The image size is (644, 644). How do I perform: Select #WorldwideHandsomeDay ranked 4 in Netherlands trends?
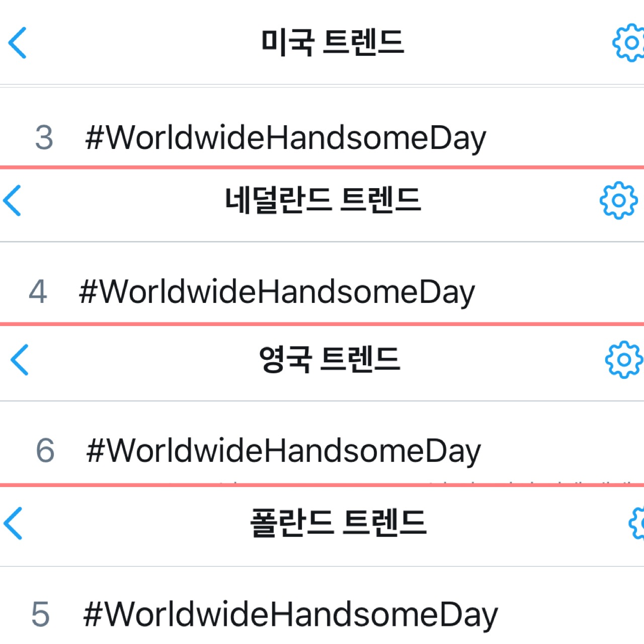pos(277,292)
